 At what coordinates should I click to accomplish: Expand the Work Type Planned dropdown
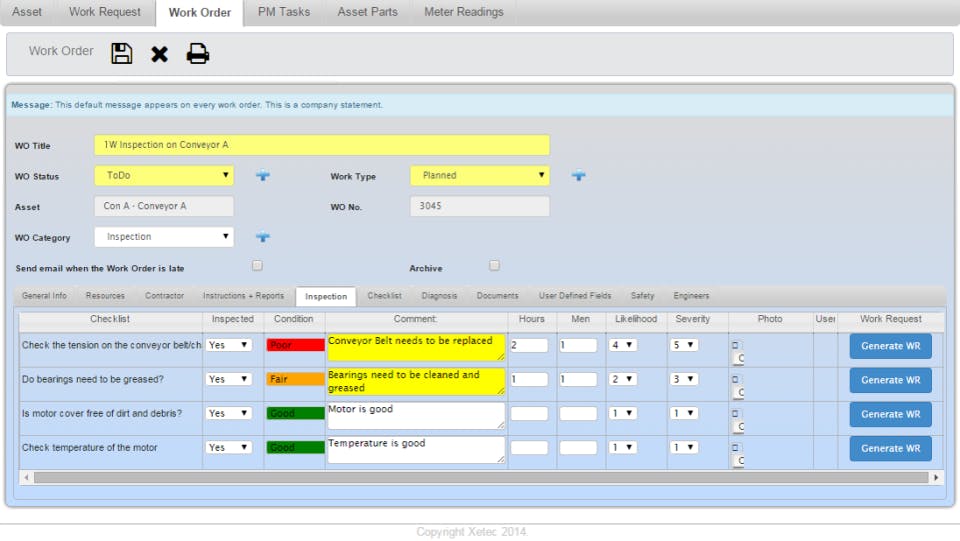click(x=480, y=175)
